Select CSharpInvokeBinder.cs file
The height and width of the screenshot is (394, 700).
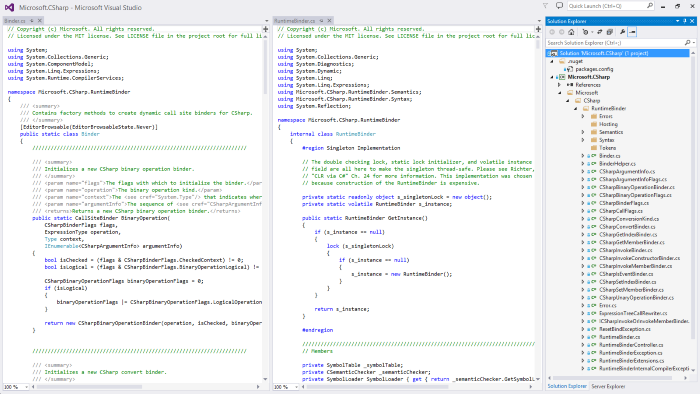(625, 250)
